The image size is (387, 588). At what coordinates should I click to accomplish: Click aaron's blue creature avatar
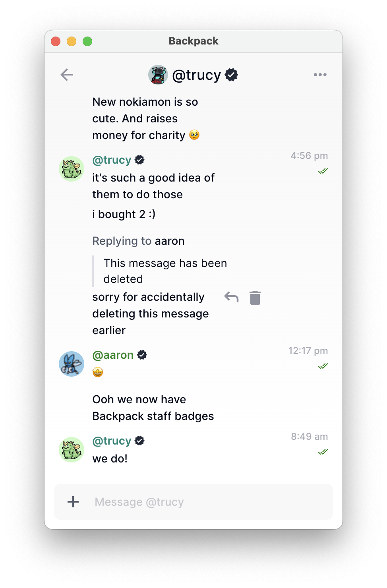pos(72,364)
